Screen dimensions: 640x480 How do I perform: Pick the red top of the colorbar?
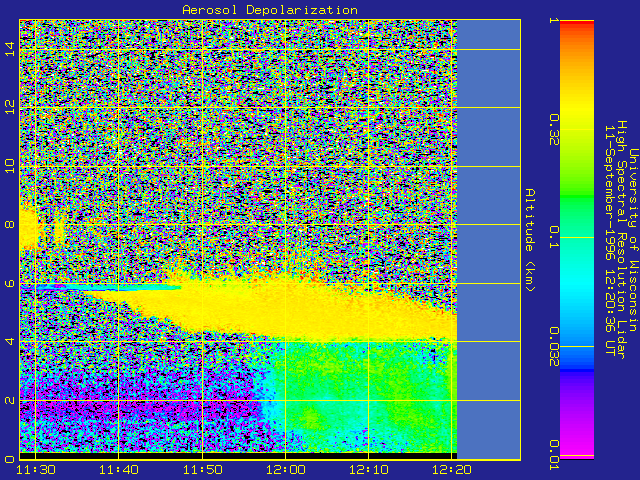pos(577,24)
